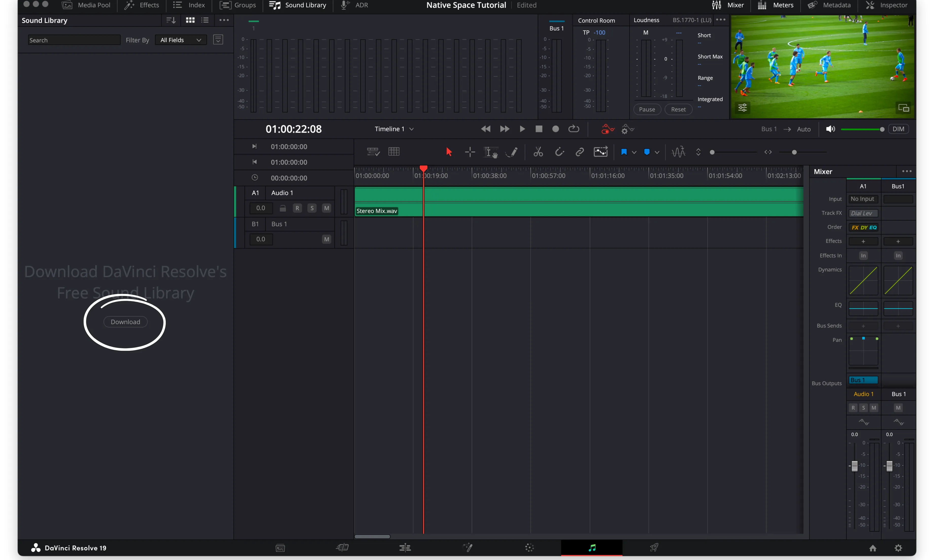
Task: Click the automation follows edit icon
Action: point(600,152)
